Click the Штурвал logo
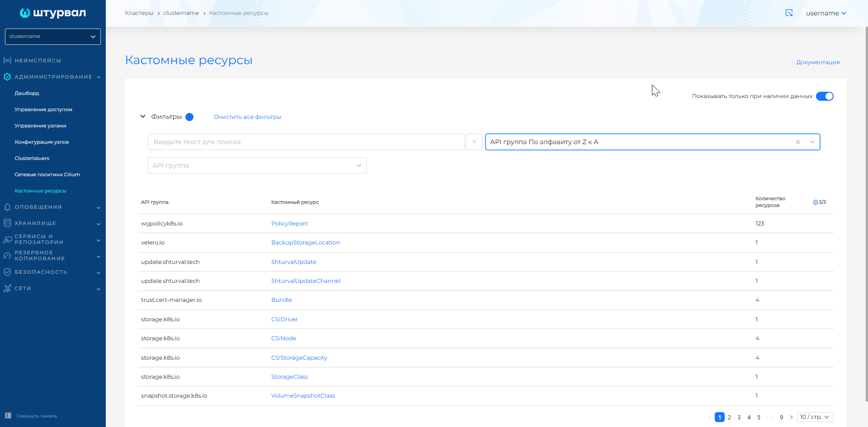The image size is (868, 427). 53,13
